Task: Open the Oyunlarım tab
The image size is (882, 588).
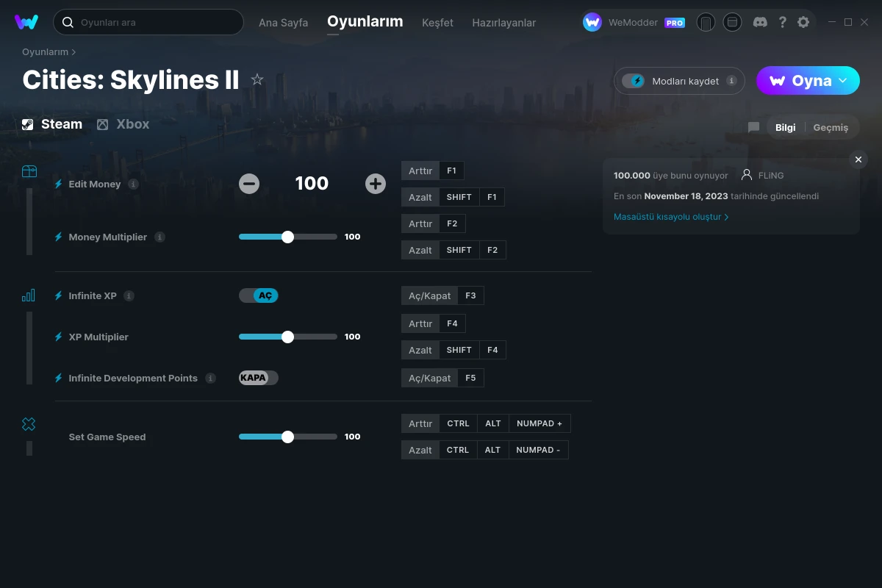Action: 365,21
